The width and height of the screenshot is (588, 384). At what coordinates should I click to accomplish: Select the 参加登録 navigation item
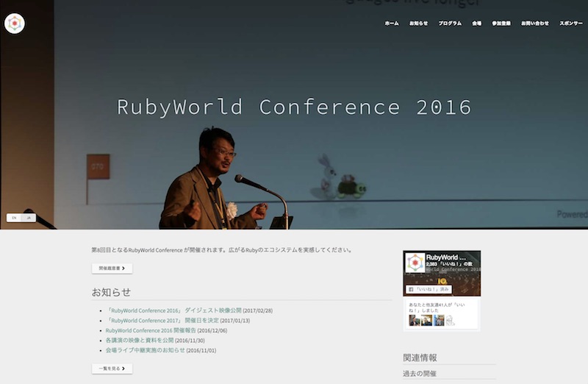pos(501,24)
